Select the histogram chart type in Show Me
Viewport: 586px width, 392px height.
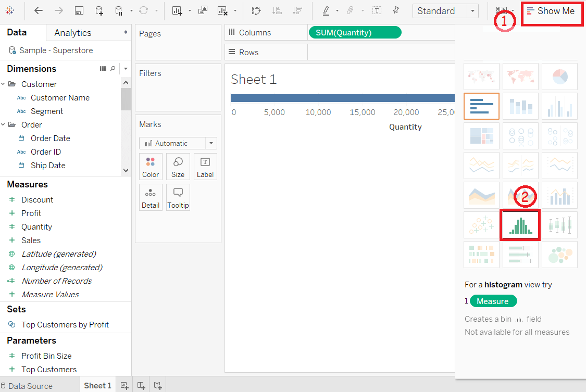click(520, 225)
